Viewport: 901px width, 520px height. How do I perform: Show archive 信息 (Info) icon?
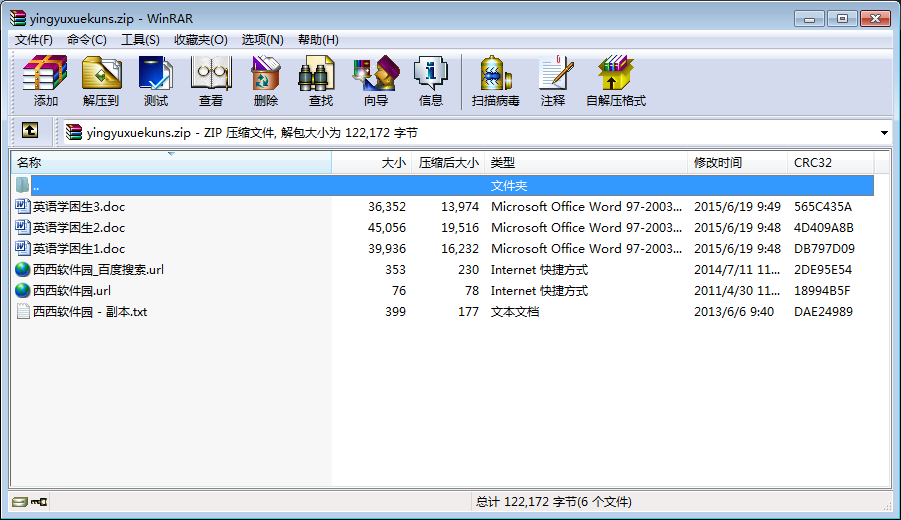(430, 74)
